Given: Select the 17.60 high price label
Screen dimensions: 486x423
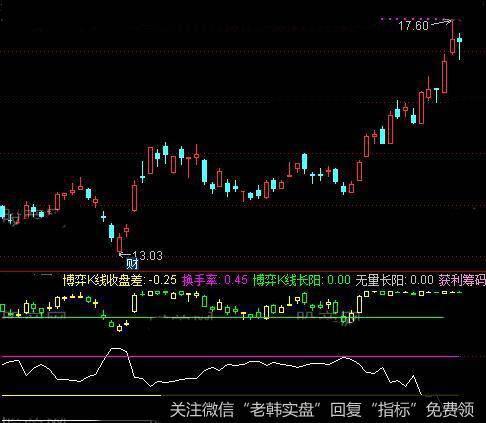Looking at the screenshot, I should click(x=413, y=26).
